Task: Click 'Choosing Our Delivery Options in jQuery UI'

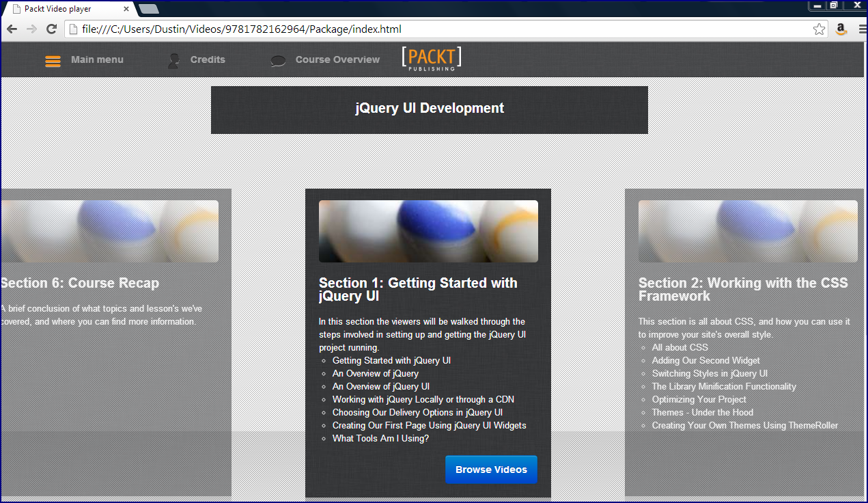Action: (417, 412)
